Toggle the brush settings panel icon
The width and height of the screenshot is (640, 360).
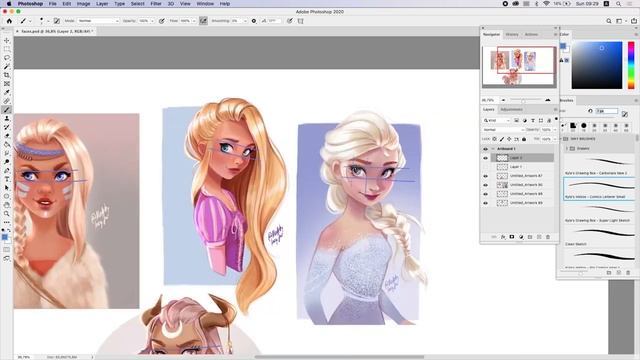pos(57,21)
